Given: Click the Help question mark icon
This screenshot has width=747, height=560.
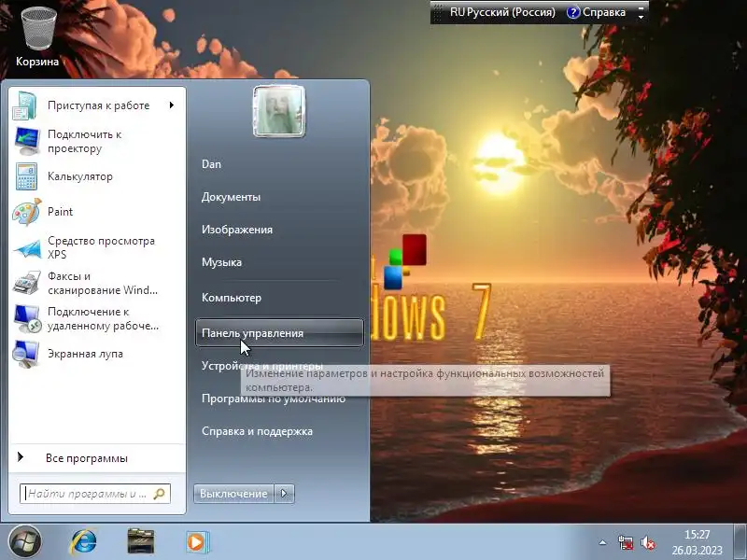Looking at the screenshot, I should (x=573, y=12).
